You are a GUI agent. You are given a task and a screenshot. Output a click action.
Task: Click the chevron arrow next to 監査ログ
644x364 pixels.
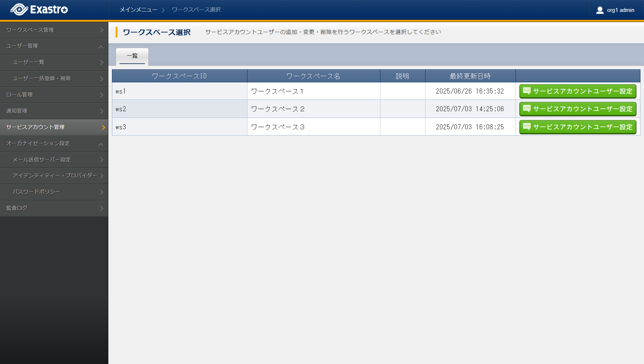[x=101, y=208]
